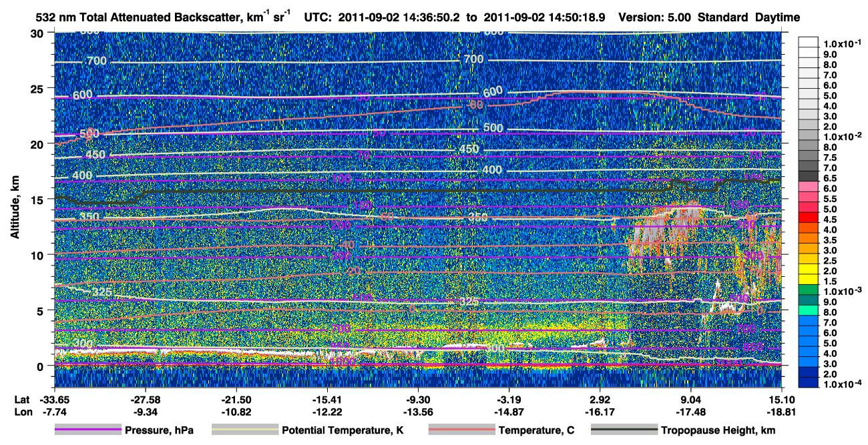This screenshot has width=868, height=445.
Task: Click the longitude value -14.87
Action: coord(509,412)
